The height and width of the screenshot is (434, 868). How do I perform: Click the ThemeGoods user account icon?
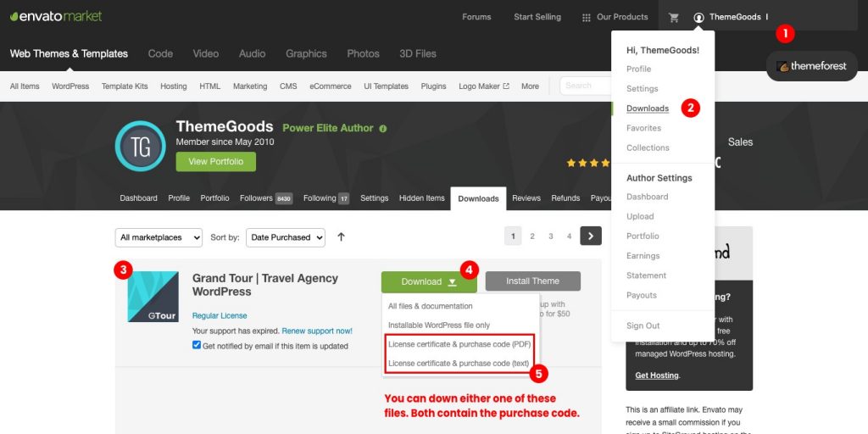click(698, 17)
